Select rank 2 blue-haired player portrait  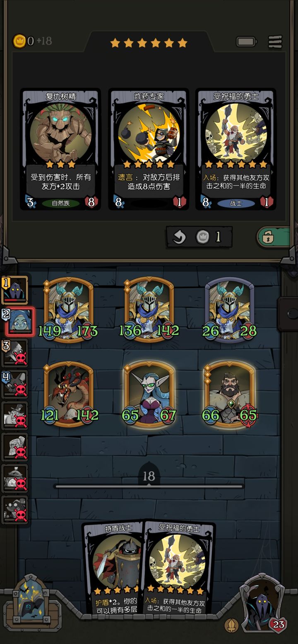click(x=17, y=322)
